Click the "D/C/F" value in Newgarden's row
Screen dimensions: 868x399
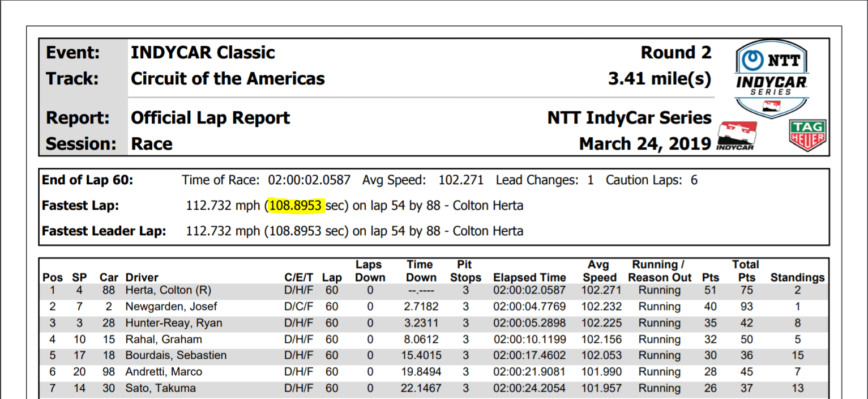(298, 307)
